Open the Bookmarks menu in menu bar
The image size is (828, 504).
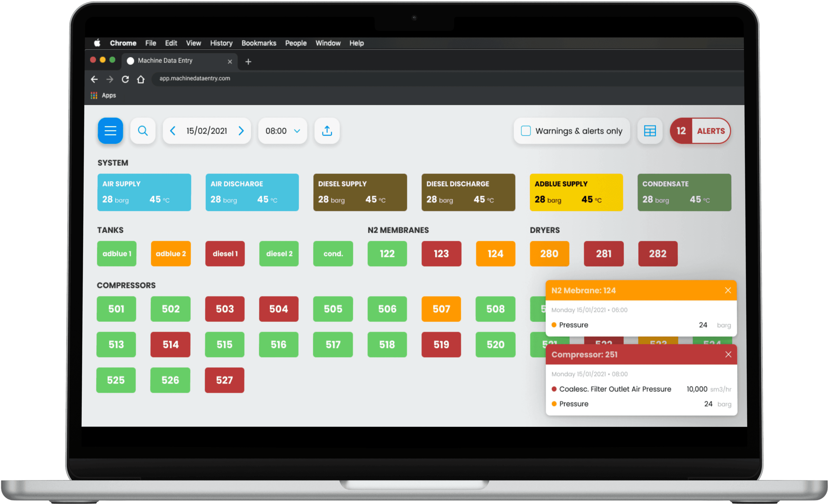click(x=258, y=43)
